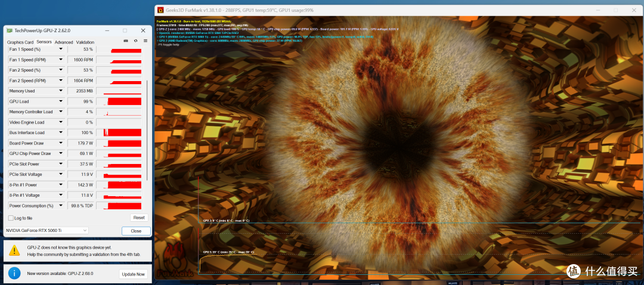Open the Power Consumption (%) dropdown
The height and width of the screenshot is (285, 644).
click(61, 206)
